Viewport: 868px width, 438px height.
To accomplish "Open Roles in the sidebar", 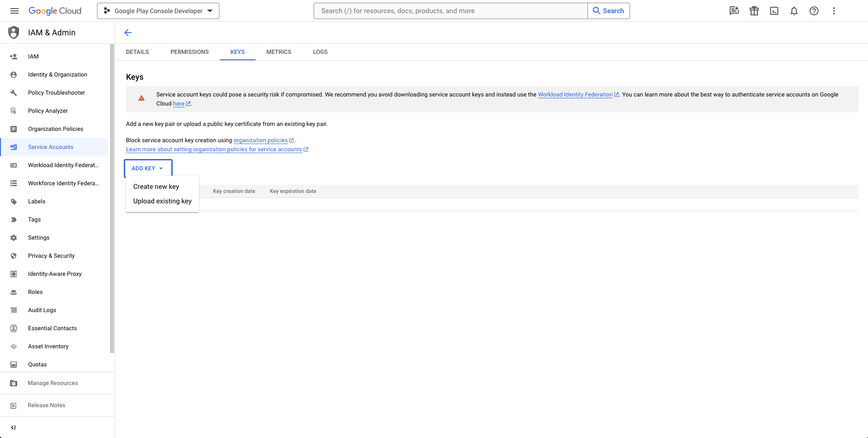I will [35, 292].
